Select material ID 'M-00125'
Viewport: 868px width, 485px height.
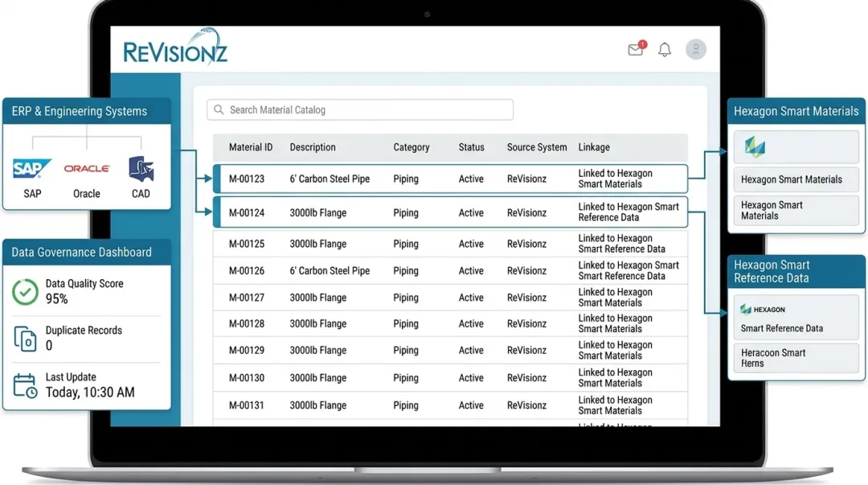coord(247,244)
